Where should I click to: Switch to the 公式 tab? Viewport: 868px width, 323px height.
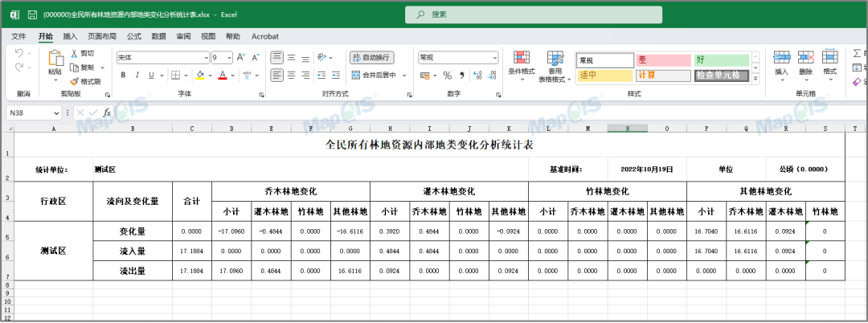(x=134, y=36)
